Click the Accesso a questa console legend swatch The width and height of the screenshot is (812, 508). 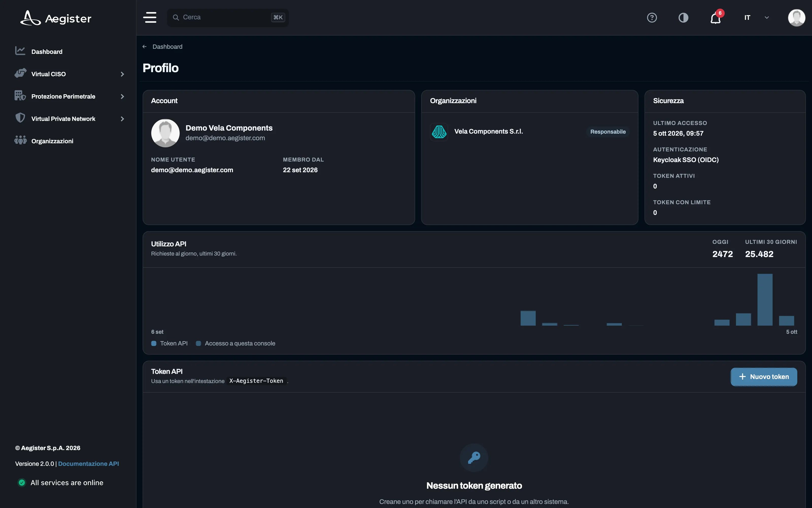[198, 343]
